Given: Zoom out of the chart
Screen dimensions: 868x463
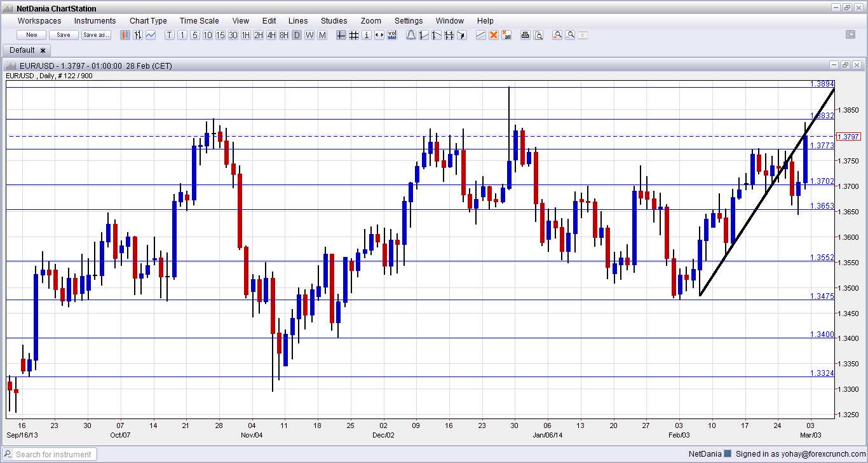Looking at the screenshot, I should pyautogui.click(x=570, y=35).
